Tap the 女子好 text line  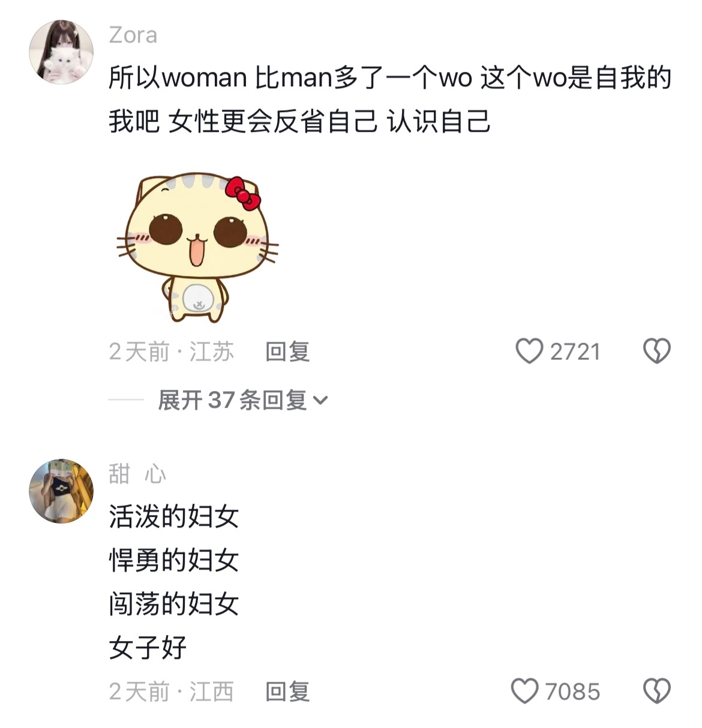148,648
